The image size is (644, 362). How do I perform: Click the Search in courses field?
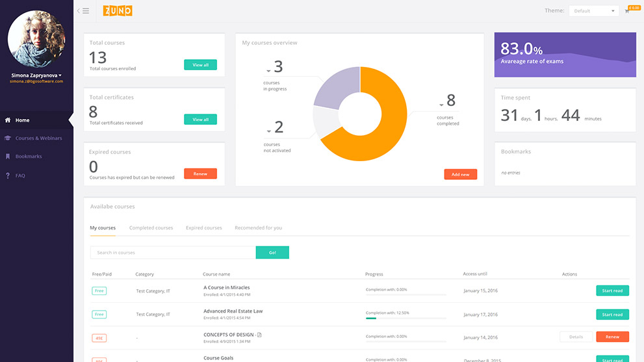pos(173,252)
